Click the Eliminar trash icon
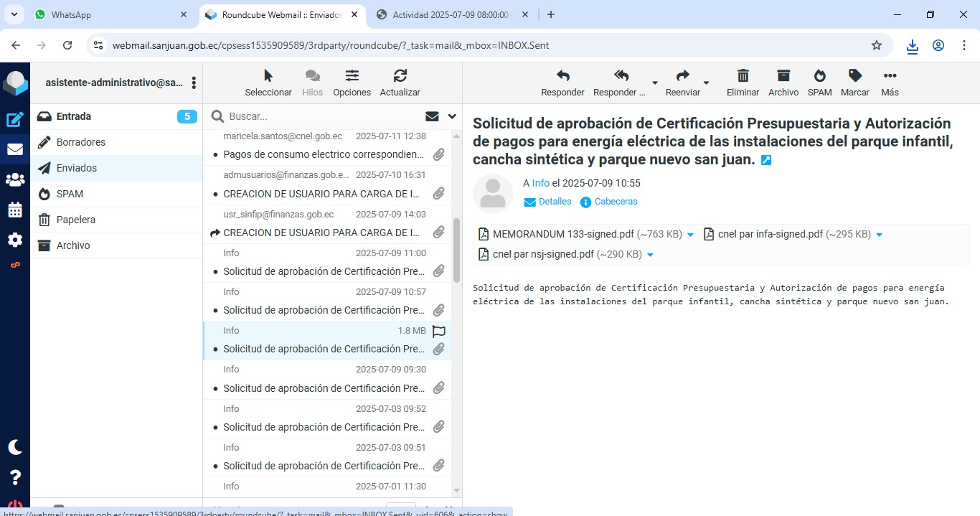 tap(743, 83)
